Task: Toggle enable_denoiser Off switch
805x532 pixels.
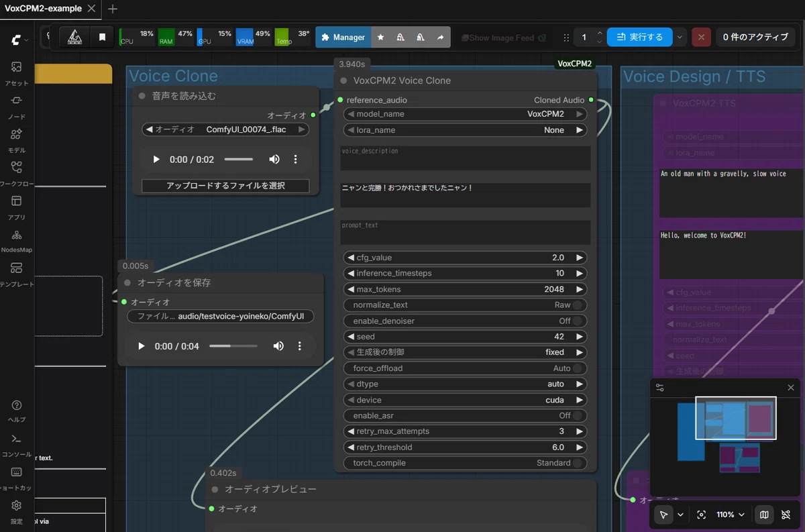Action: point(465,321)
